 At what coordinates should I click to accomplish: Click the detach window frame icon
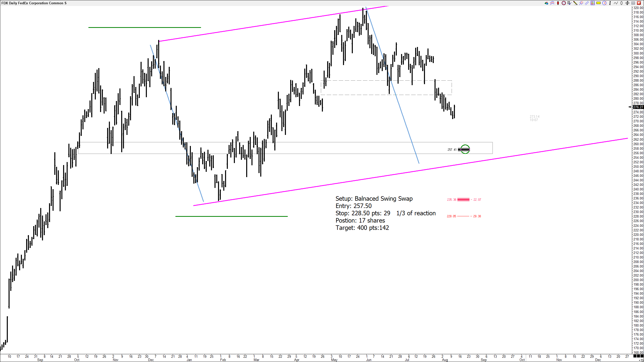[633, 3]
